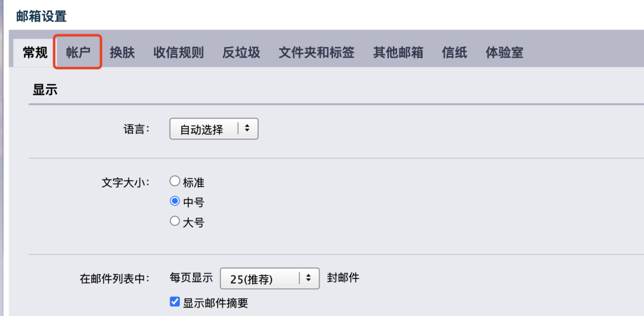The height and width of the screenshot is (316, 644).
Task: Open the 信纸 tab
Action: (x=454, y=52)
